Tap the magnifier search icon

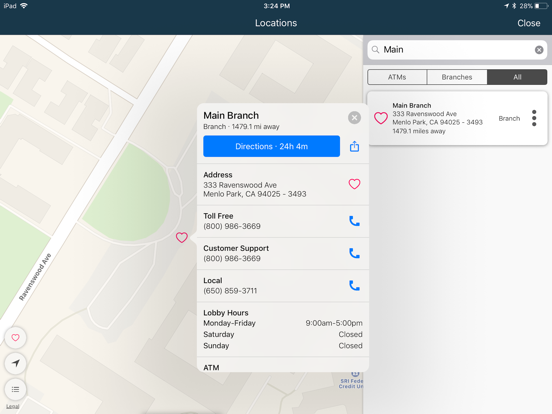(376, 50)
